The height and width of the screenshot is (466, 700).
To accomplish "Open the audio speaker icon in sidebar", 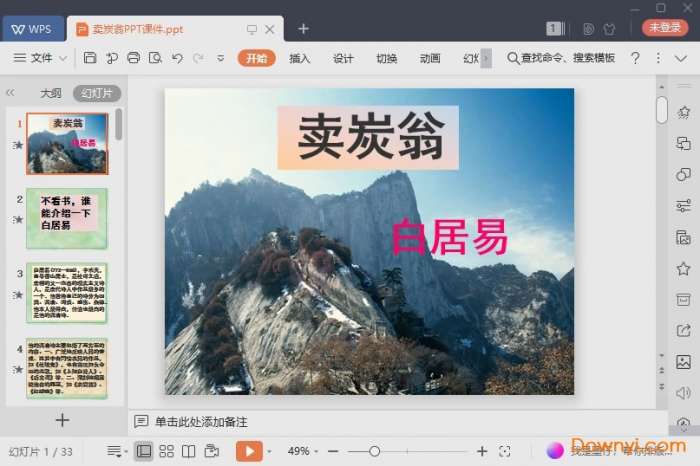I will pyautogui.click(x=683, y=393).
